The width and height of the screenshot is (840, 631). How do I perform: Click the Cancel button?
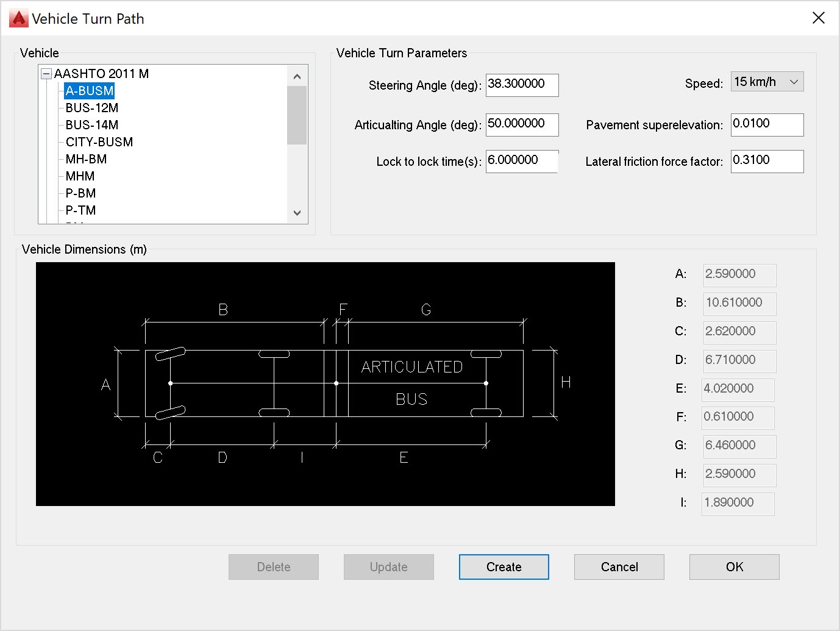619,567
